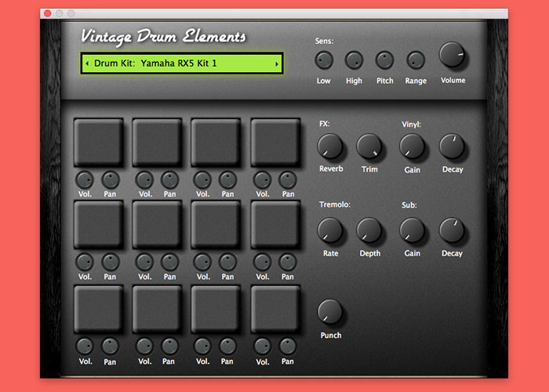The height and width of the screenshot is (392, 549).
Task: Click the Sub Decay knob
Action: 452,230
